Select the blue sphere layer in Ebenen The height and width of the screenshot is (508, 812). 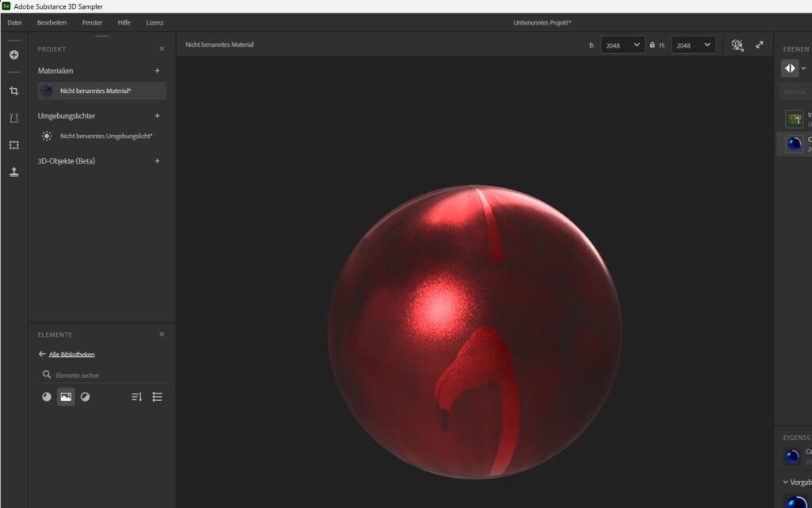[795, 144]
